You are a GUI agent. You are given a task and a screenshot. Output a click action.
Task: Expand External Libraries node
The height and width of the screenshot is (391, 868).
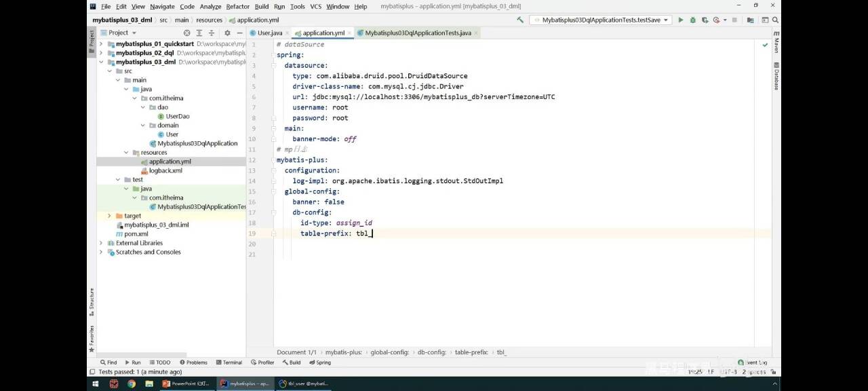101,243
